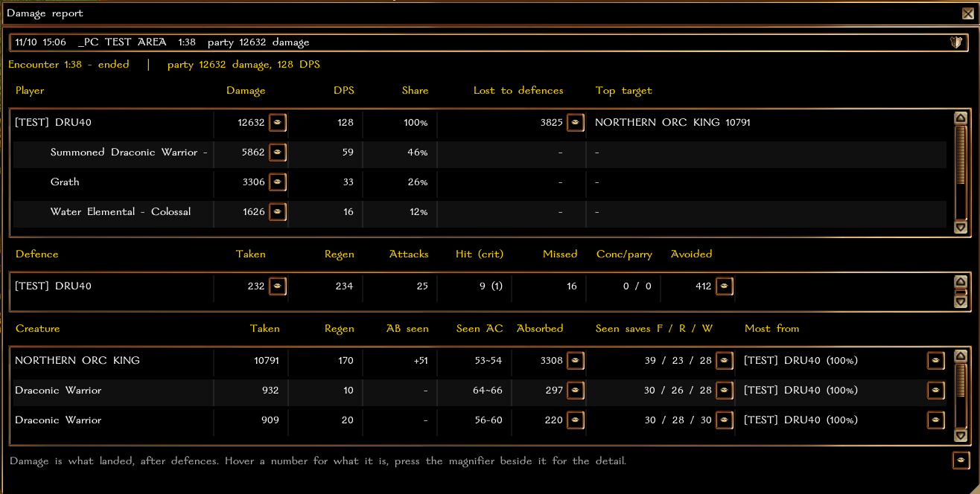Open detail magnifier beside DRU40's 12632 damage

pyautogui.click(x=278, y=122)
